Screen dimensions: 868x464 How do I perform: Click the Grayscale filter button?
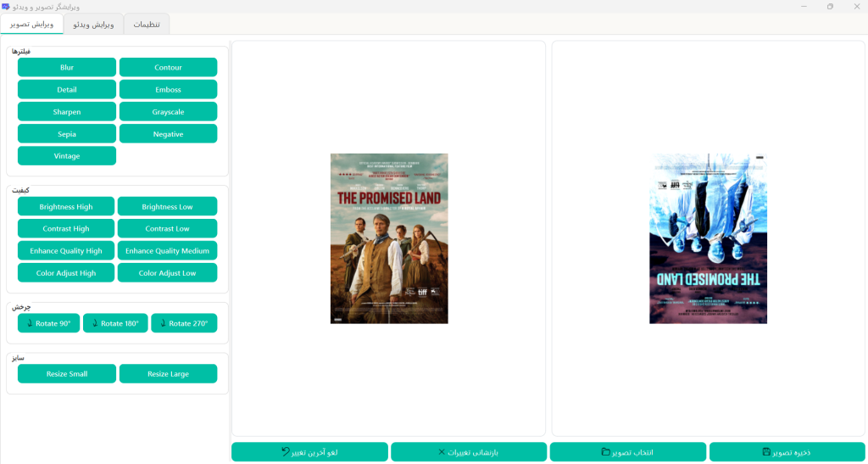pyautogui.click(x=168, y=112)
